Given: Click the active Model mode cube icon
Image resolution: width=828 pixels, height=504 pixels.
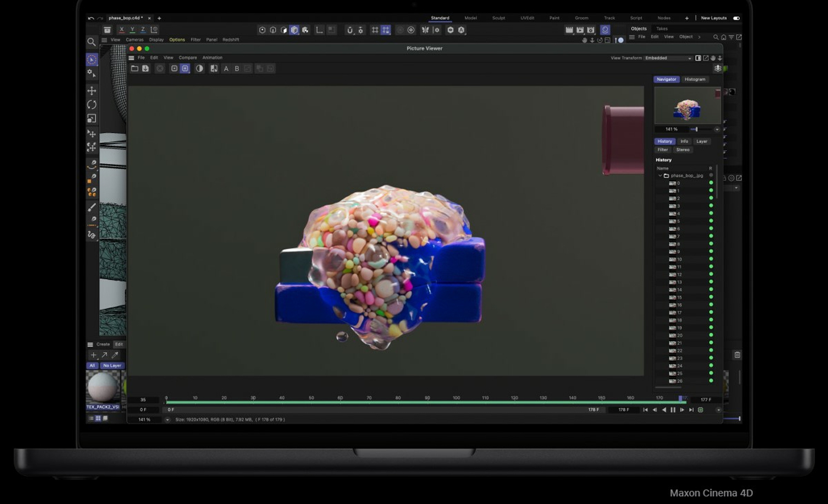Looking at the screenshot, I should pos(294,30).
